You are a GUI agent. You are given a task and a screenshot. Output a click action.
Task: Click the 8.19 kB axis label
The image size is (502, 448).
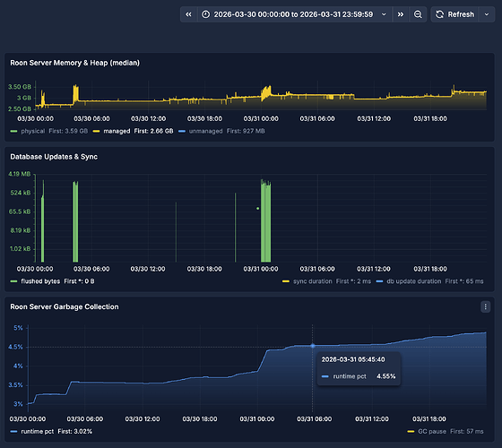click(x=21, y=230)
